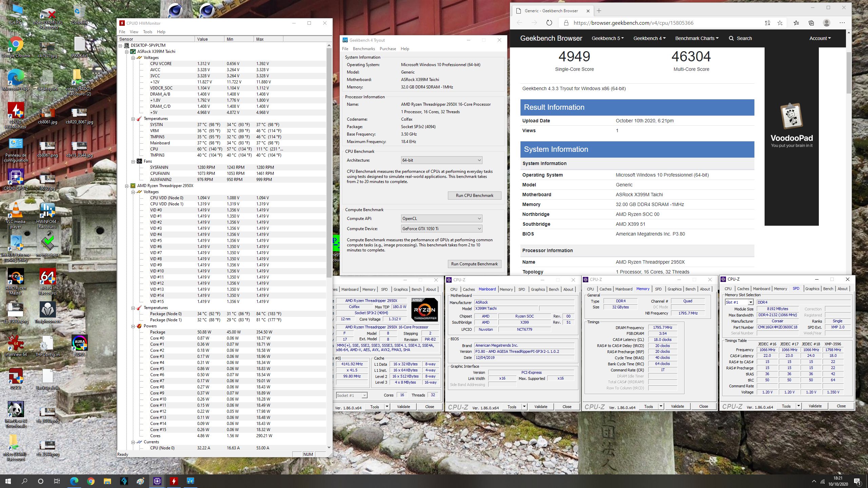Click Close in CPU-Z Memory window
The width and height of the screenshot is (868, 488).
pos(703,406)
